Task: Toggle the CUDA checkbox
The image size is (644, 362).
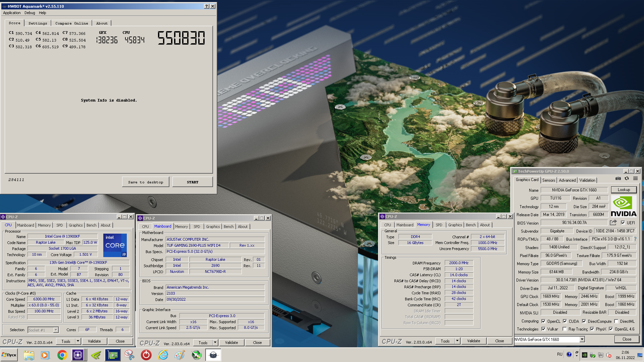Action: pos(565,321)
